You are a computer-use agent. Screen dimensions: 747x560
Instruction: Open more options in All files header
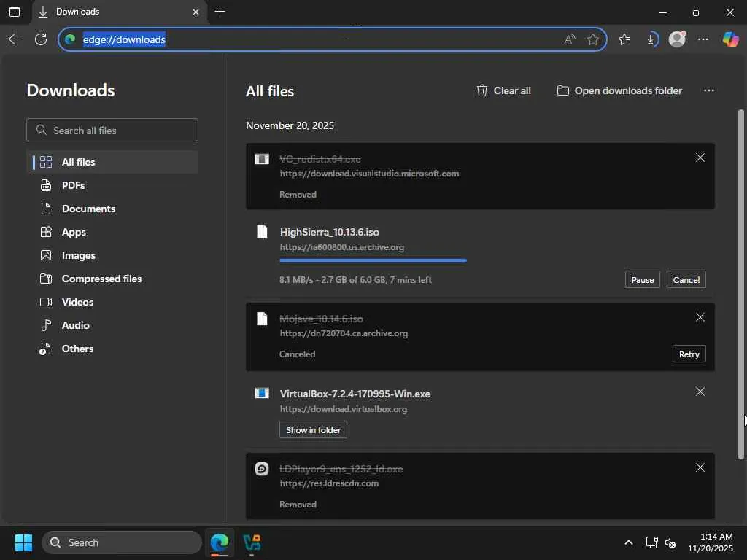point(708,90)
